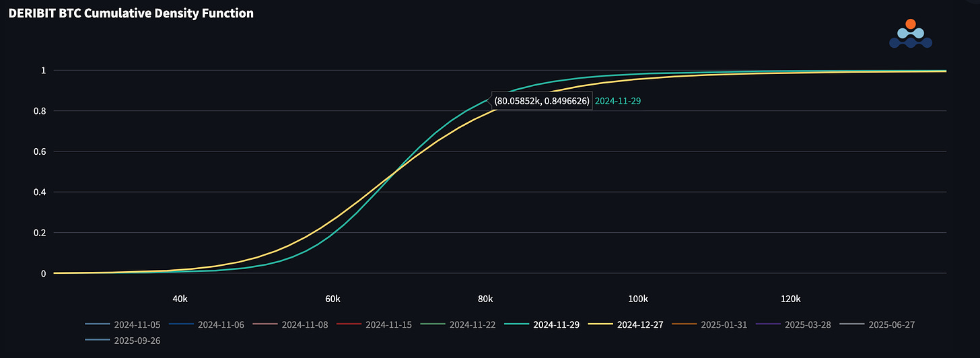Click the 0.8 y-axis label
Viewport: 980px width, 358px height.
(40, 111)
